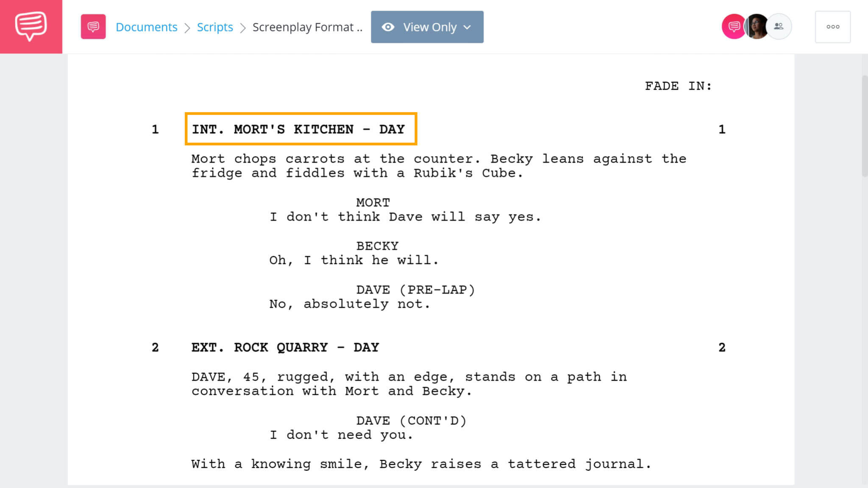The image size is (868, 488).
Task: Click the View Only button to change access
Action: [x=427, y=27]
